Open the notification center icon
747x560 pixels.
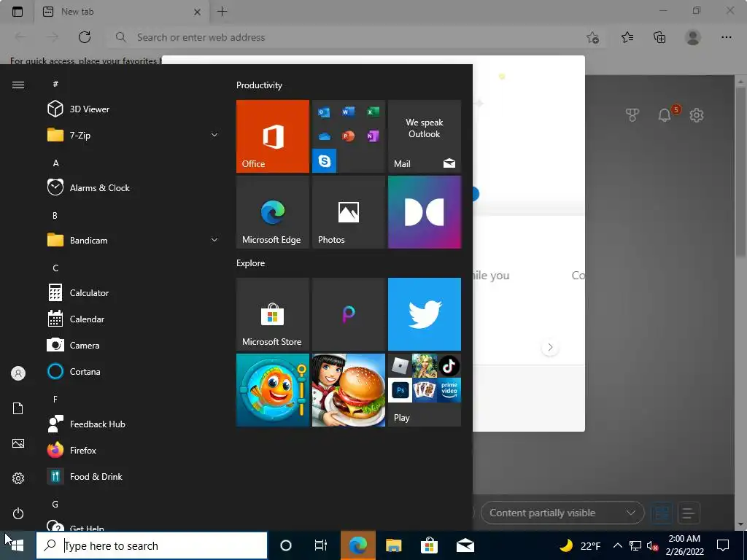pyautogui.click(x=723, y=545)
